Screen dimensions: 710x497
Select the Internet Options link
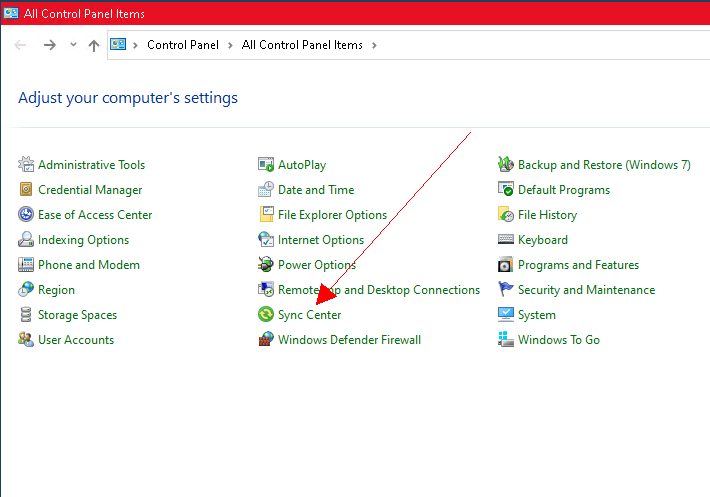click(321, 240)
